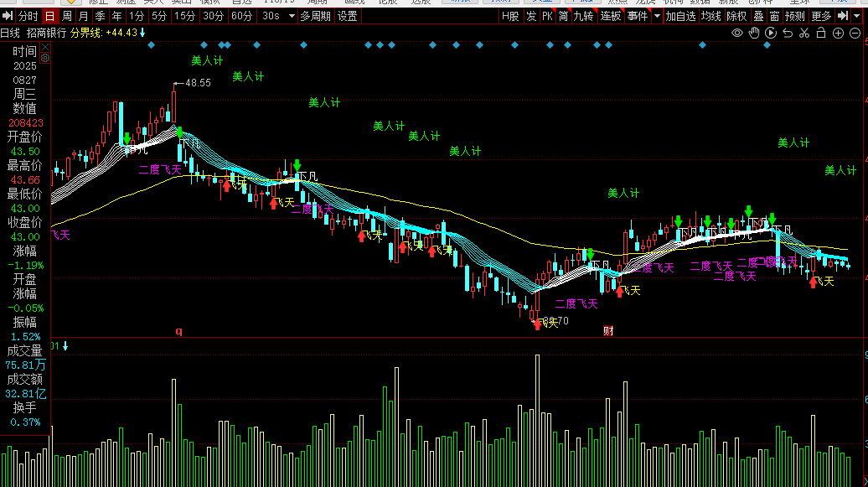This screenshot has width=868, height=487.
Task: Select the hand pan tool
Action: point(754,34)
